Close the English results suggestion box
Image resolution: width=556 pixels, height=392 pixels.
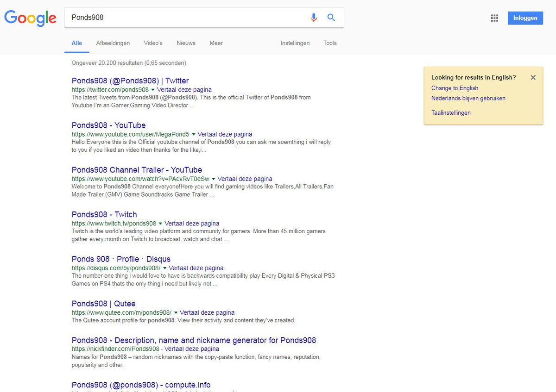[x=533, y=78]
